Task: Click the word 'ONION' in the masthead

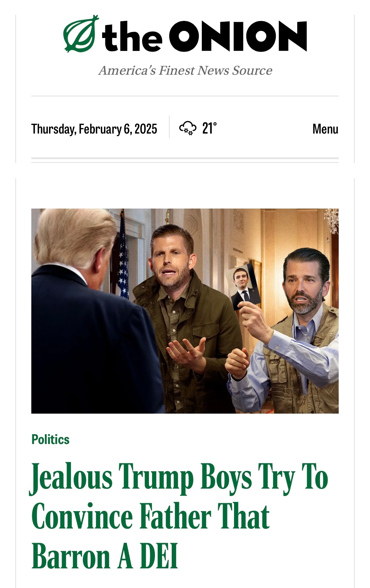Action: [x=238, y=36]
